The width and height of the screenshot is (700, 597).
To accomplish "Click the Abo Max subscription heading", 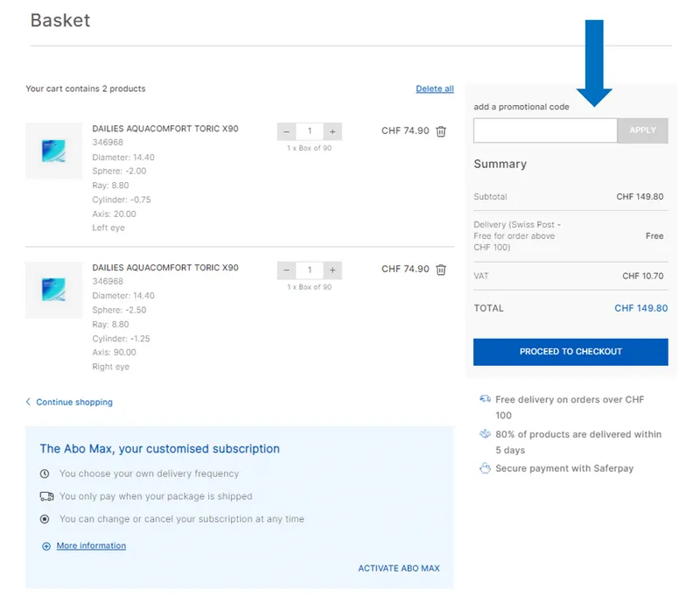I will click(x=160, y=449).
